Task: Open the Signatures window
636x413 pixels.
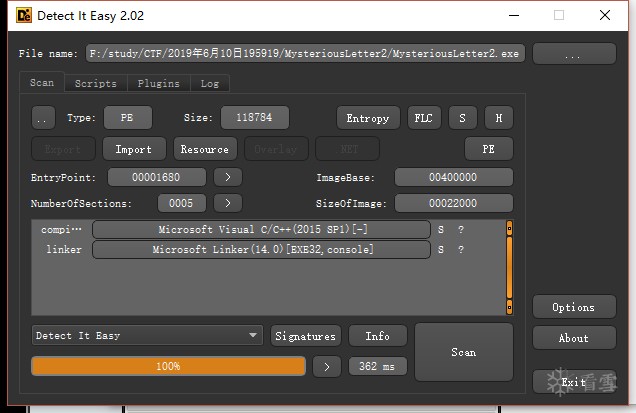Action: (x=306, y=336)
